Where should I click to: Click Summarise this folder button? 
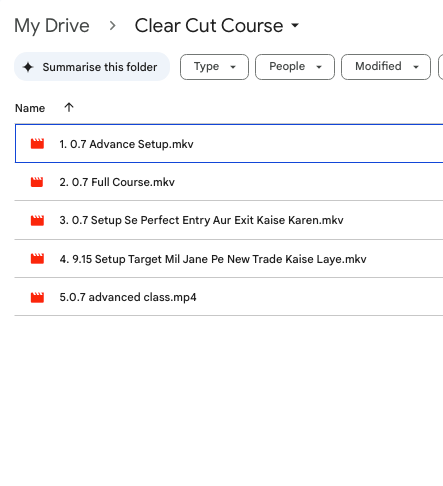pyautogui.click(x=92, y=67)
